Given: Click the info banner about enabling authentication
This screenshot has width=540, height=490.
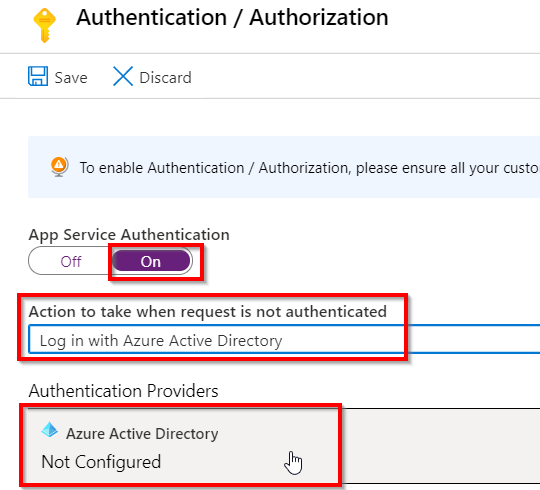Looking at the screenshot, I should (284, 167).
